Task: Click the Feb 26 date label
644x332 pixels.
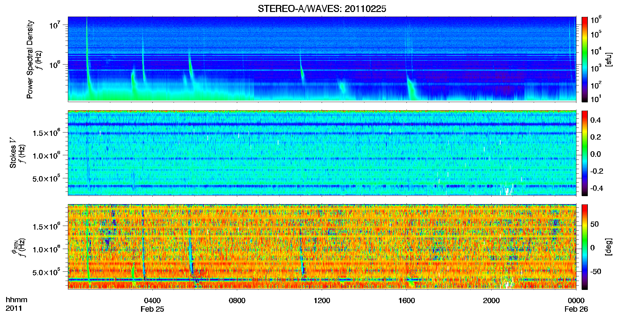Action: (x=576, y=309)
